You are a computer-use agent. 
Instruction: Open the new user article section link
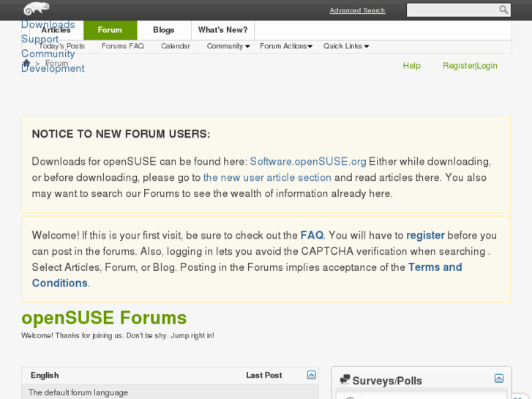267,177
